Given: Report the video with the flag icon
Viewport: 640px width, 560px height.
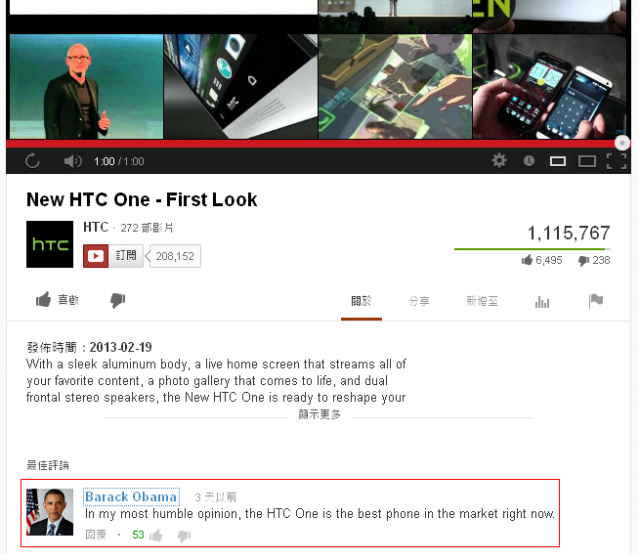Looking at the screenshot, I should 596,301.
